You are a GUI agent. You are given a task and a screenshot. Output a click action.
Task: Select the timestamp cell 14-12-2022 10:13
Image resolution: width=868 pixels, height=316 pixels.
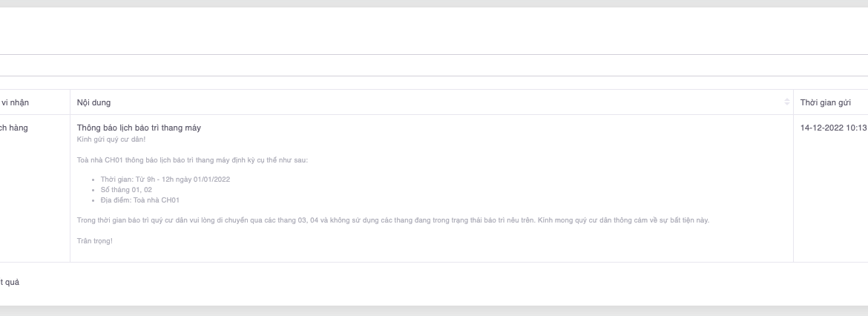tap(833, 128)
